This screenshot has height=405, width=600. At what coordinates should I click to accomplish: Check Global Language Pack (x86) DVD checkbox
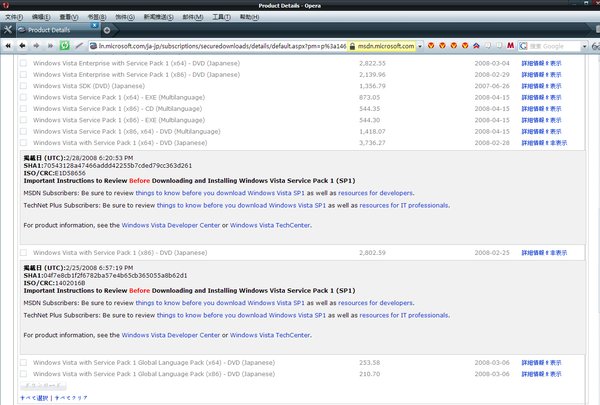pyautogui.click(x=23, y=374)
